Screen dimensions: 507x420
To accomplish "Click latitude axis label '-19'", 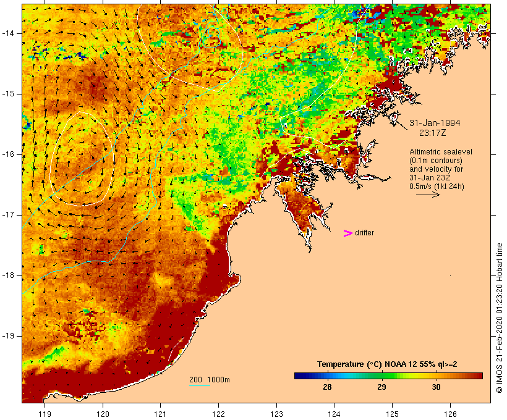I will coord(8,336).
